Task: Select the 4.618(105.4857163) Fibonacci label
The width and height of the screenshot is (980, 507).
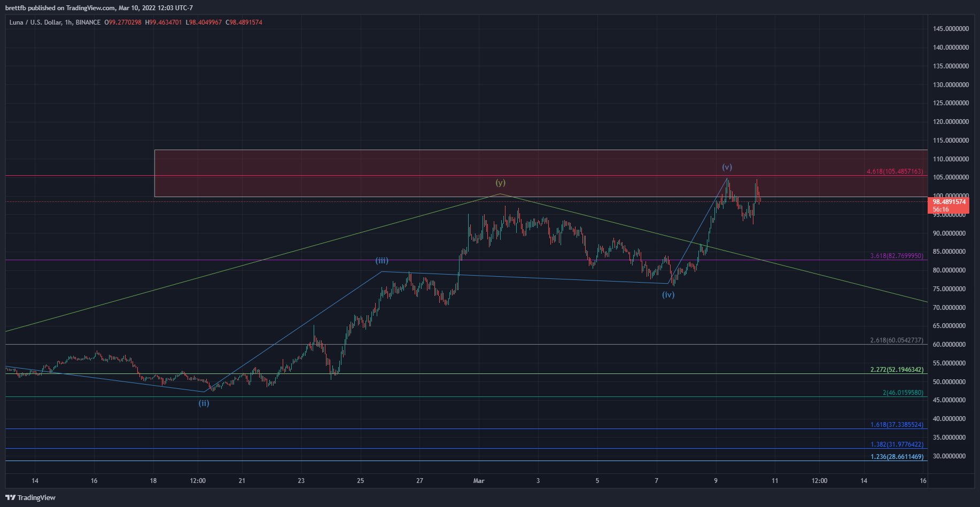Action: [x=895, y=171]
